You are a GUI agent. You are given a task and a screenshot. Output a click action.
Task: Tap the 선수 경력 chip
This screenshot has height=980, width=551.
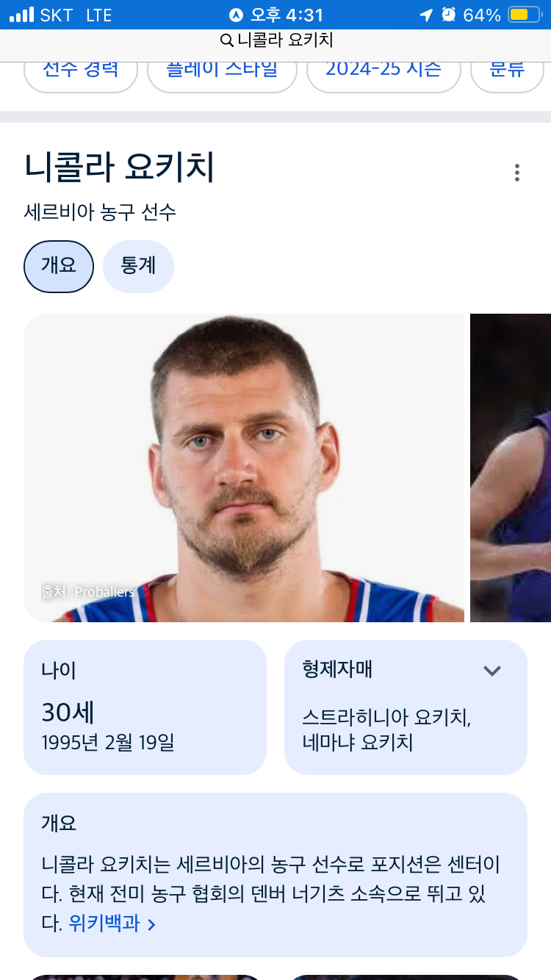click(81, 72)
